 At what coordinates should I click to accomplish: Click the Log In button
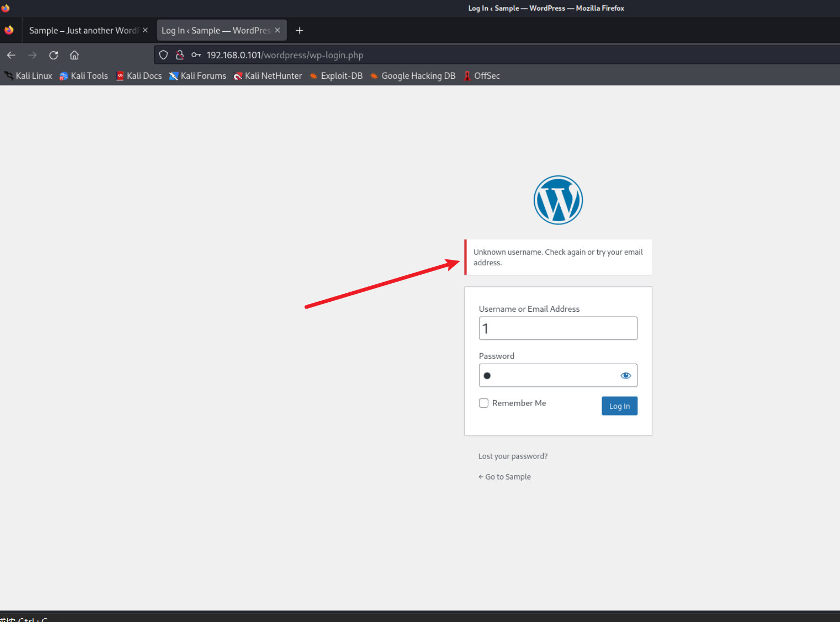tap(619, 406)
